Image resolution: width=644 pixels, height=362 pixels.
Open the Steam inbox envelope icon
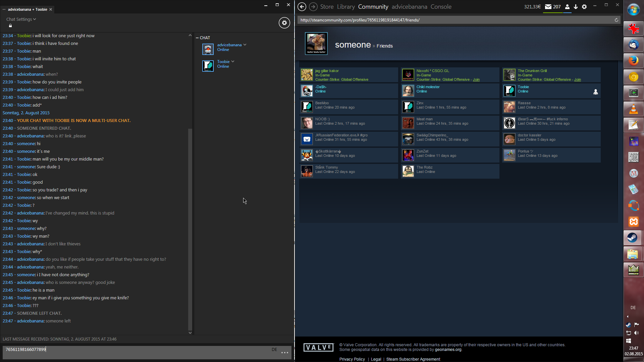(x=548, y=7)
